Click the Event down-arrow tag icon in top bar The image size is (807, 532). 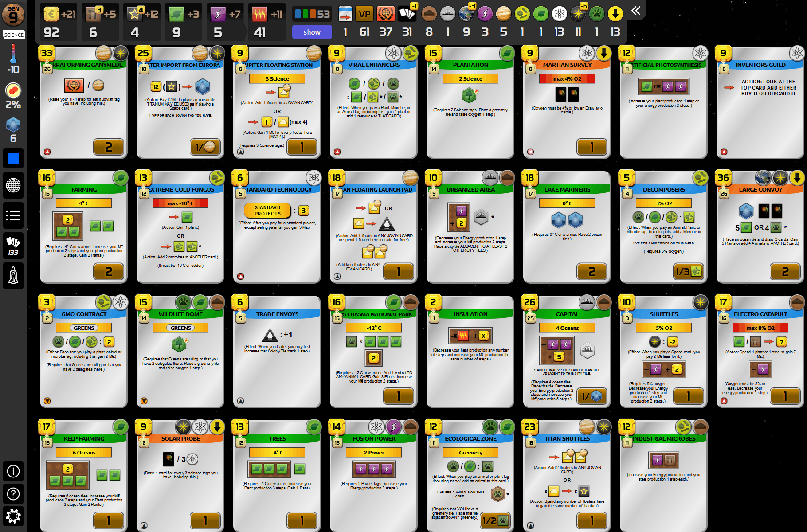click(x=615, y=14)
